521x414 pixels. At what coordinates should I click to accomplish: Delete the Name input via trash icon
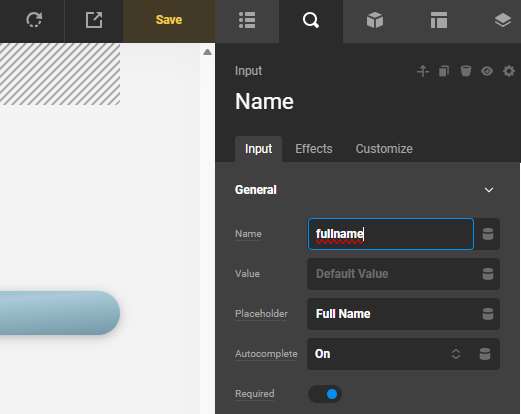tap(466, 71)
